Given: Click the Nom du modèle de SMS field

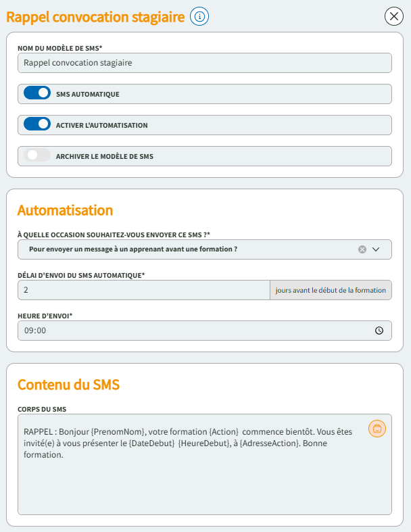Looking at the screenshot, I should [204, 63].
